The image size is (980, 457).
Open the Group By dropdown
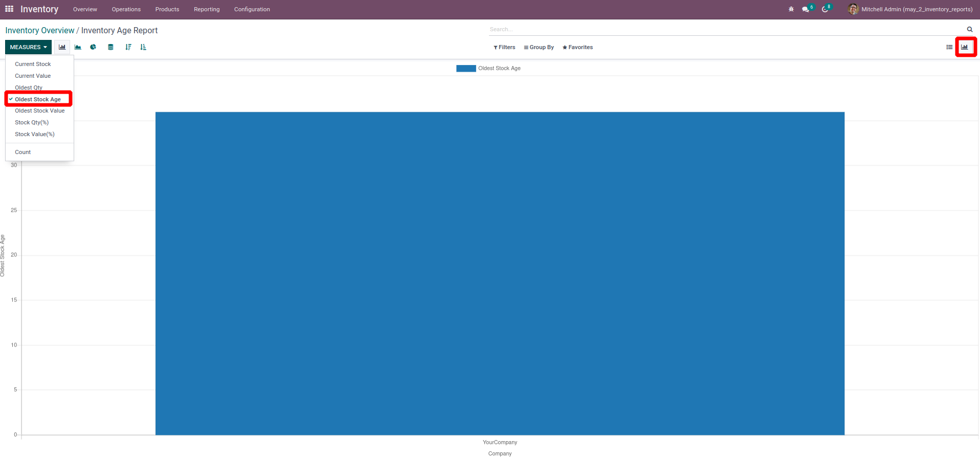539,47
